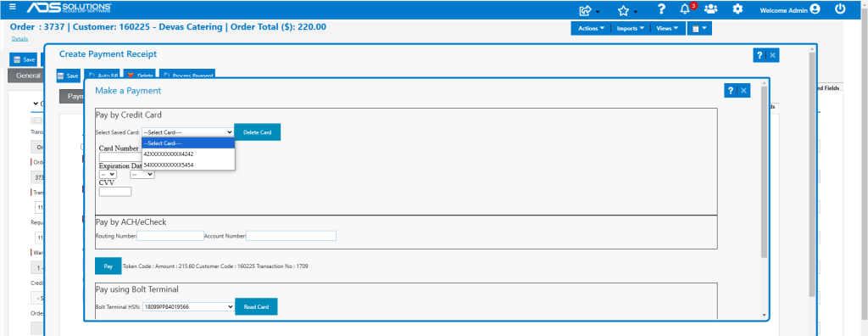
Task: Click the Read Card button
Action: coord(256,306)
